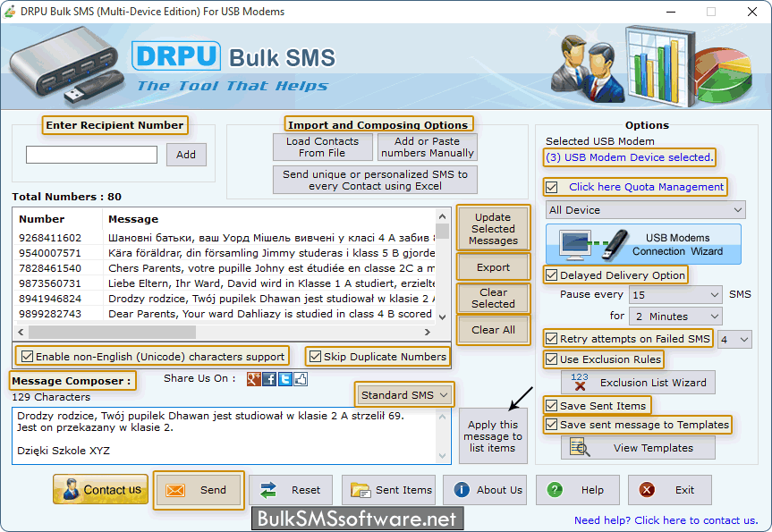Select row with number 7828461540
The width and height of the screenshot is (772, 532).
225,268
